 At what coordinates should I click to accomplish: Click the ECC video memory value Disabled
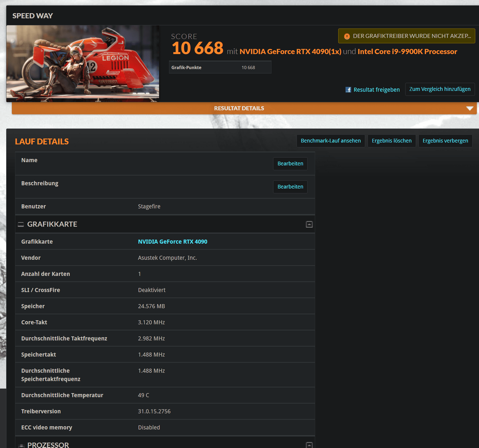point(149,428)
